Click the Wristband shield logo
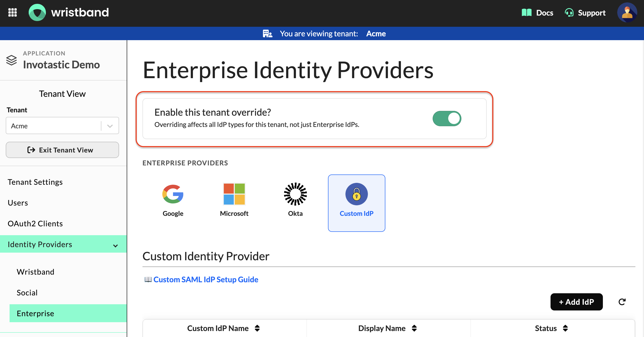 [x=37, y=12]
